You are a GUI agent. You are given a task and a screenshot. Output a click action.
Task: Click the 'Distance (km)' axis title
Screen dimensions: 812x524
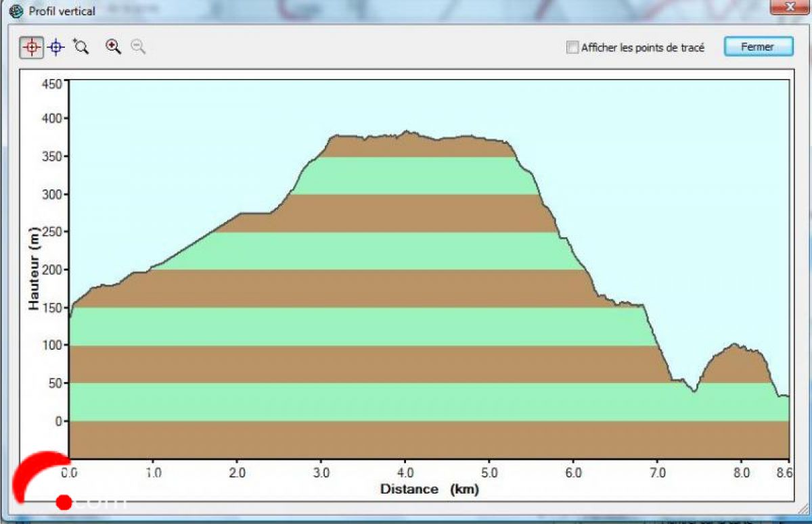pyautogui.click(x=429, y=489)
